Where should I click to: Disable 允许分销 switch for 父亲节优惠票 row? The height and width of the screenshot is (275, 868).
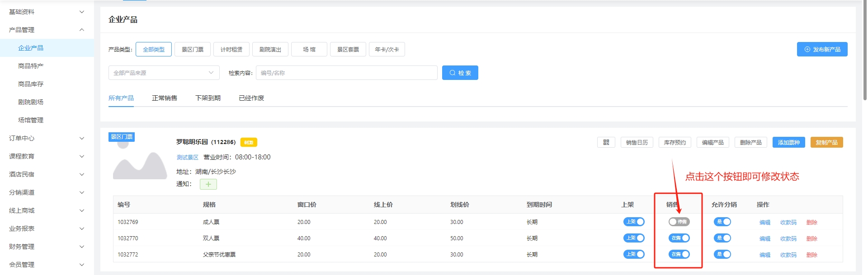[x=722, y=254]
